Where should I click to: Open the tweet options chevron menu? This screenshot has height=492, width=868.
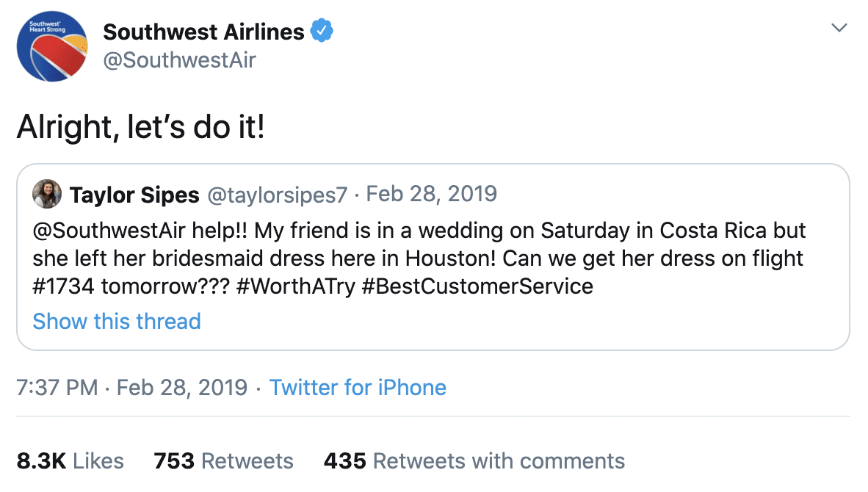coord(838,29)
